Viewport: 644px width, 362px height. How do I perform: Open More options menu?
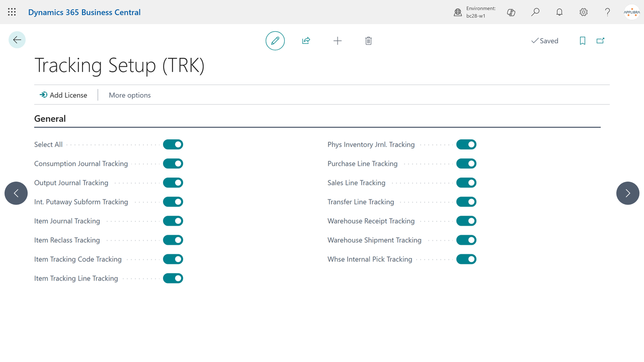click(130, 95)
